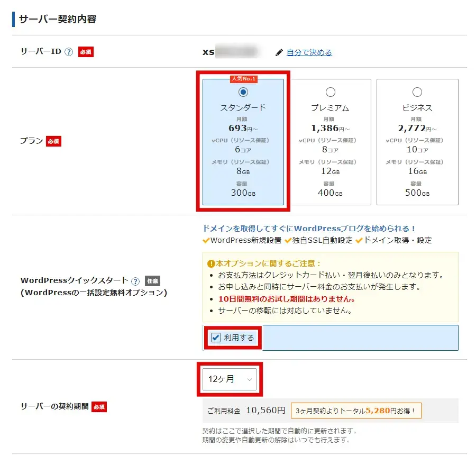Click the 人気No.1 badge on スタンダード

click(x=243, y=79)
